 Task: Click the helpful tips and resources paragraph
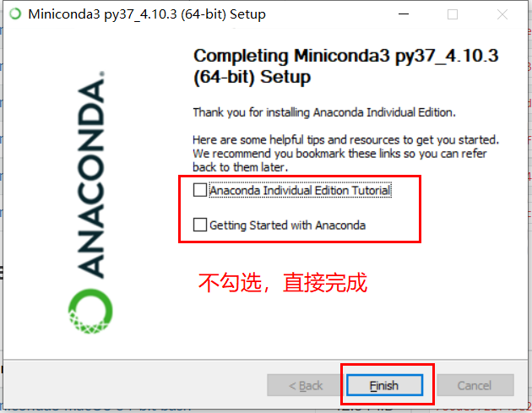[x=345, y=154]
